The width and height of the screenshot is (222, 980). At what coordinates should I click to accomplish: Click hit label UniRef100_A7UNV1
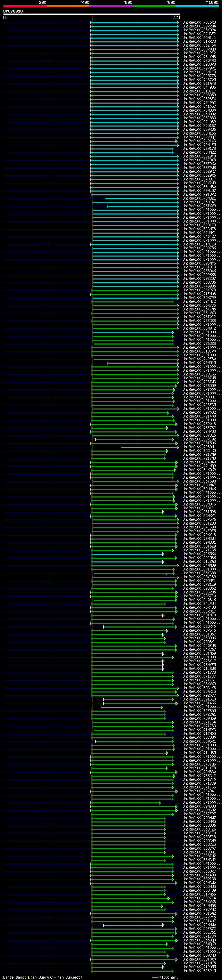(x=199, y=233)
